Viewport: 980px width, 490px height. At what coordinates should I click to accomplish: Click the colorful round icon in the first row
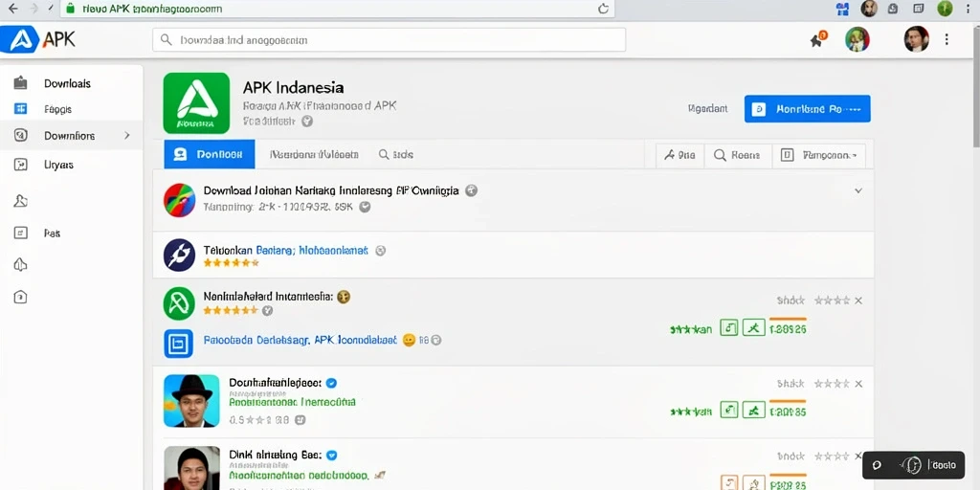pos(179,200)
